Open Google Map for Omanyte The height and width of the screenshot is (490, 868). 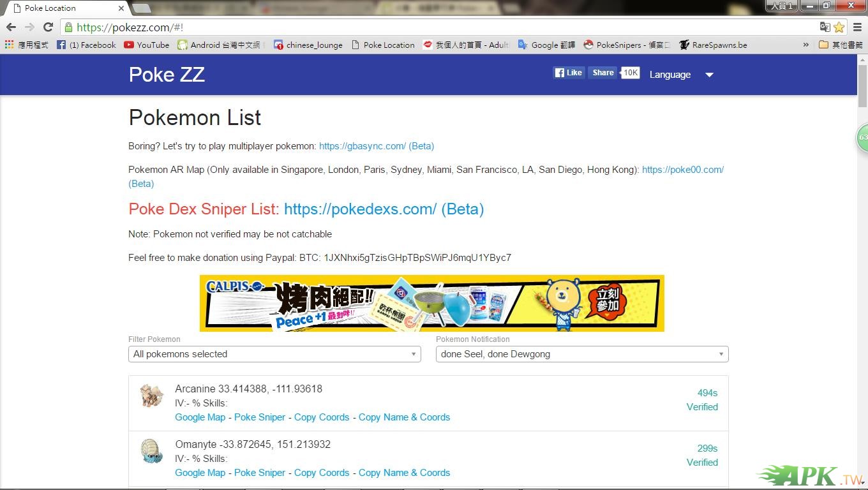[200, 473]
